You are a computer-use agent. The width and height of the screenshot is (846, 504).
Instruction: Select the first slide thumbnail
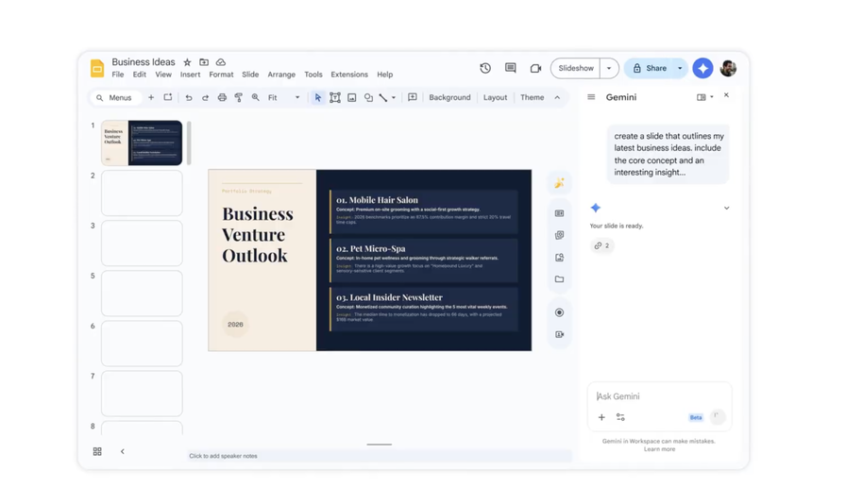pyautogui.click(x=142, y=143)
